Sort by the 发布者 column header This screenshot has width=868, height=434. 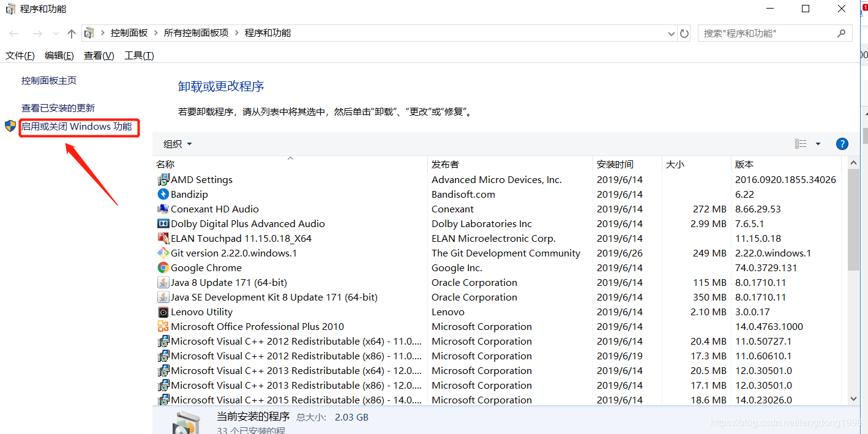tap(511, 164)
